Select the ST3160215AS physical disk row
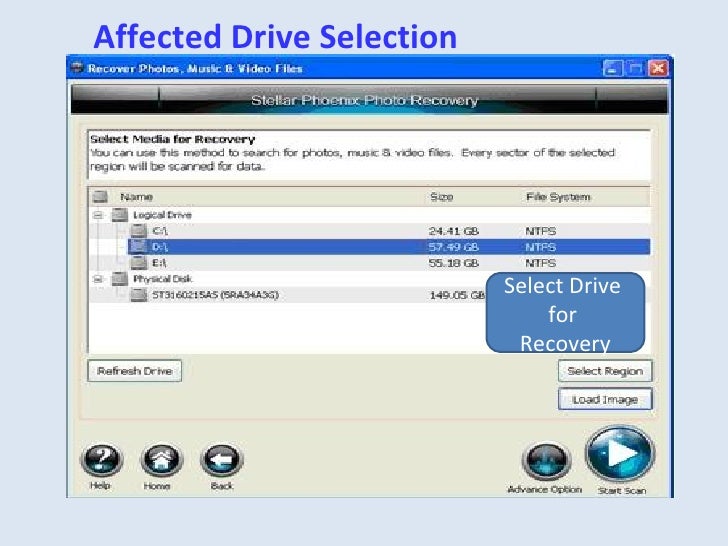728x546 pixels. 369,295
